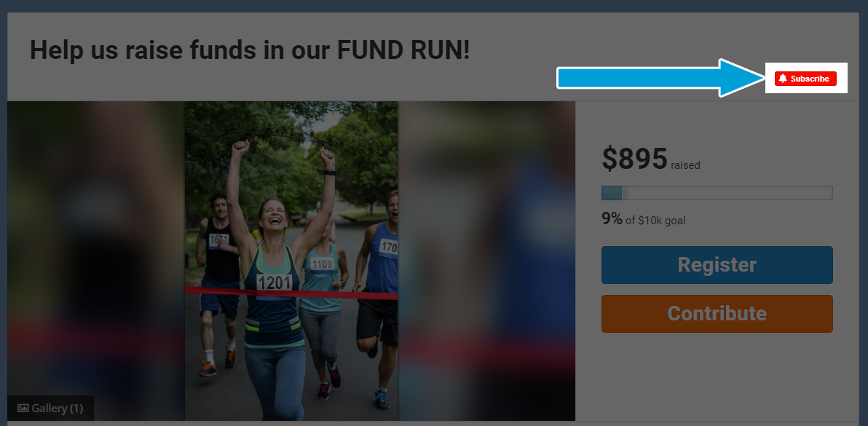Click the red finish line ribbon

pos(291,293)
